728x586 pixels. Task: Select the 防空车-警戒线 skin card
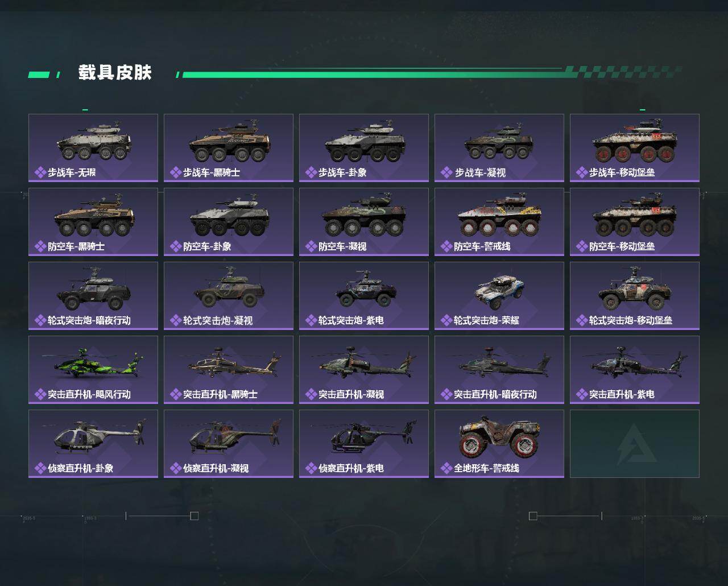(499, 222)
